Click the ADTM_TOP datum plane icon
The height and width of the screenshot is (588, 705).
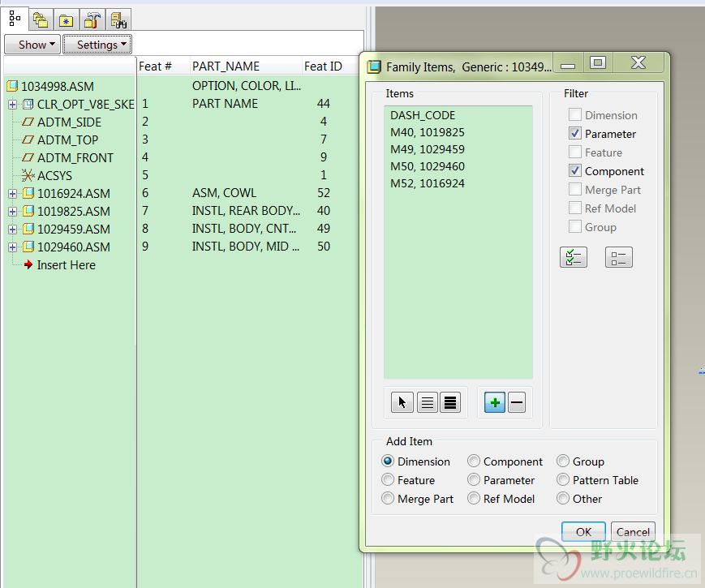[28, 139]
